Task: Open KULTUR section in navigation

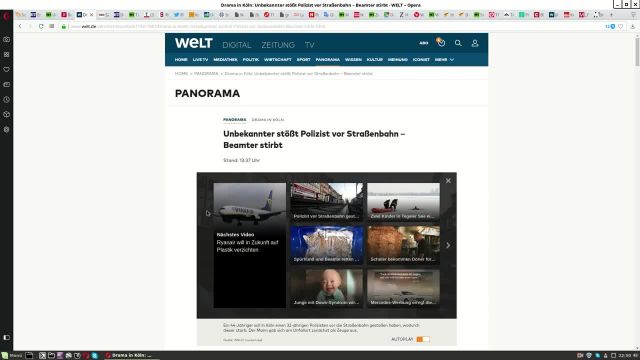Action: point(374,60)
